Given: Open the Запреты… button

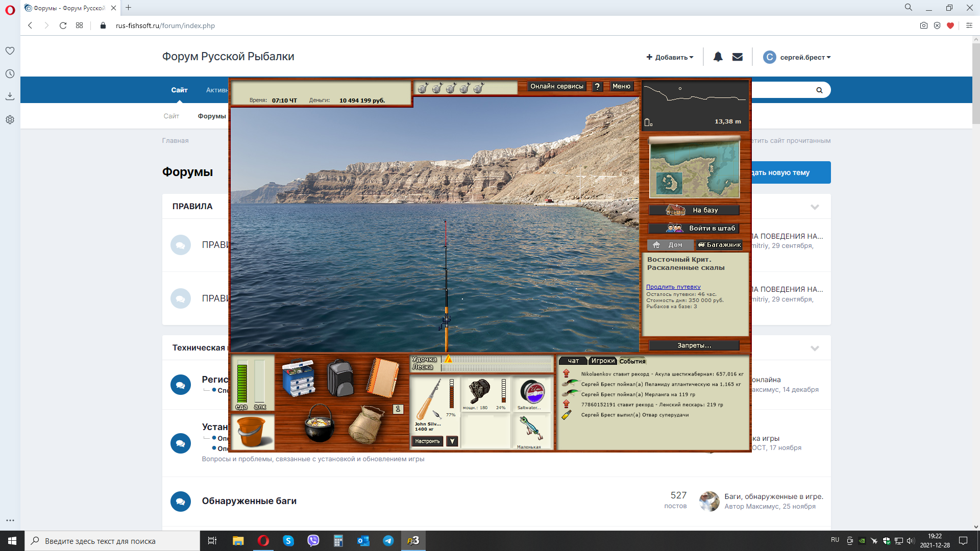Looking at the screenshot, I should pyautogui.click(x=694, y=345).
